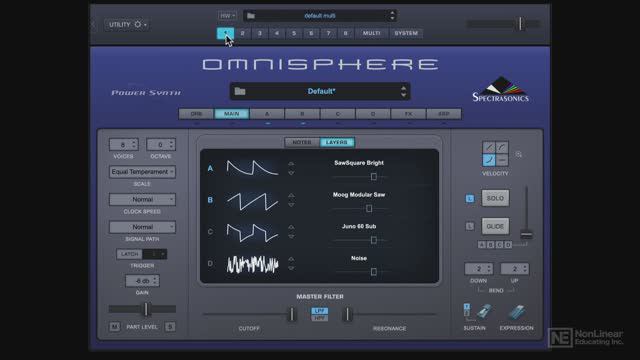The width and height of the screenshot is (640, 360).
Task: Click the Spectrasonics logo
Action: pyautogui.click(x=501, y=89)
